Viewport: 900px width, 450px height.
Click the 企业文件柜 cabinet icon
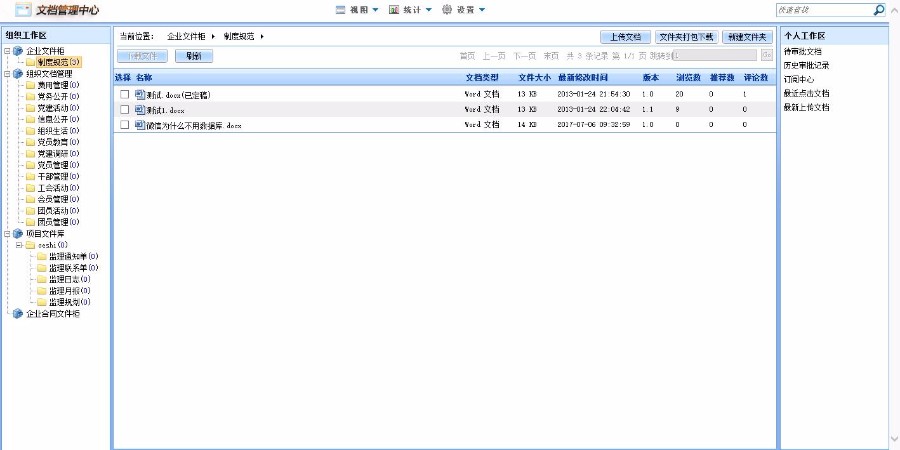(17, 50)
